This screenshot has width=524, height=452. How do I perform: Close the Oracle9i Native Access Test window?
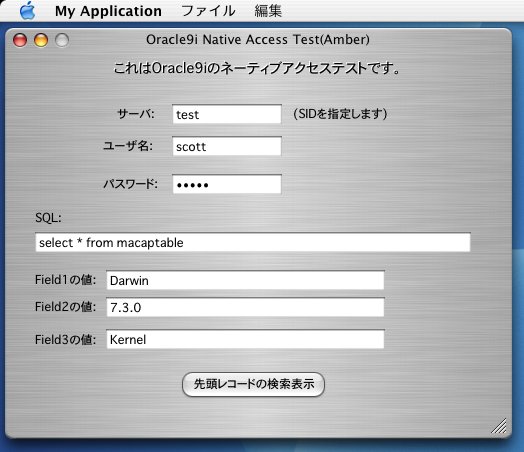click(x=20, y=40)
